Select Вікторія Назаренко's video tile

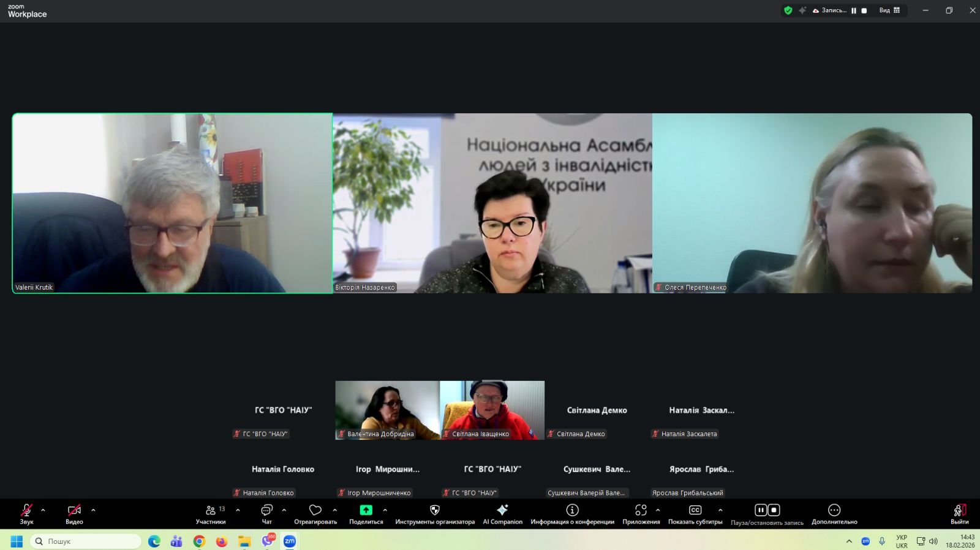pos(492,203)
